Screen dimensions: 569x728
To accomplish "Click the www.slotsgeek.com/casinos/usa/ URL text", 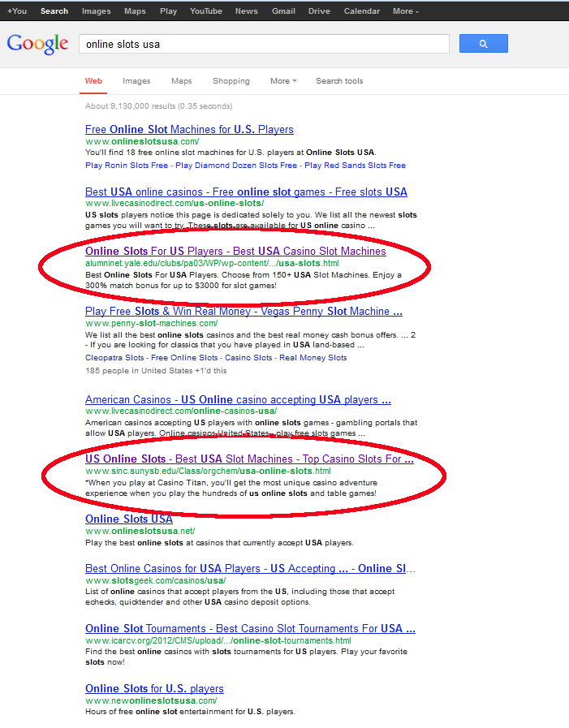I will [x=156, y=580].
